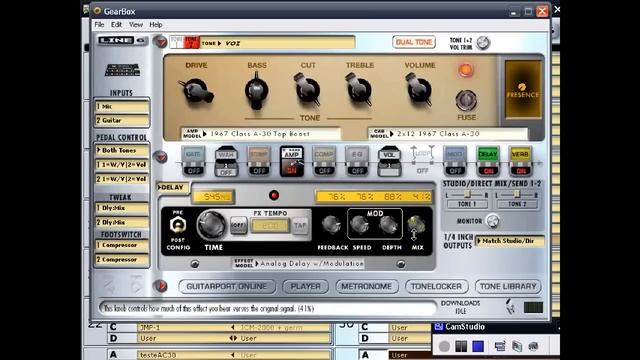Open the Edit menu
The image size is (640, 360).
pos(117,24)
